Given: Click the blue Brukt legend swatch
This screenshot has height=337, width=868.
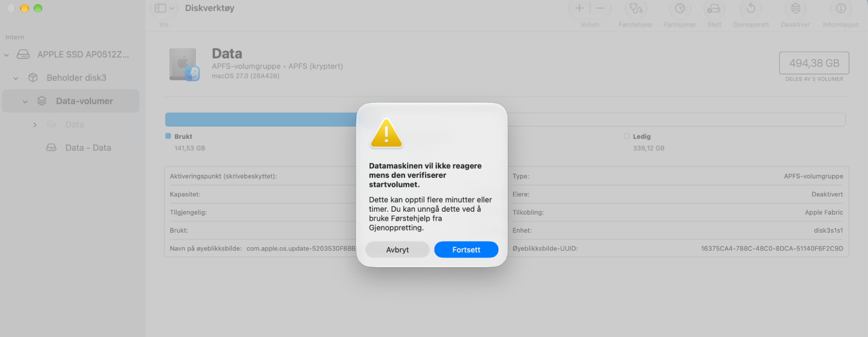Looking at the screenshot, I should click(x=168, y=136).
